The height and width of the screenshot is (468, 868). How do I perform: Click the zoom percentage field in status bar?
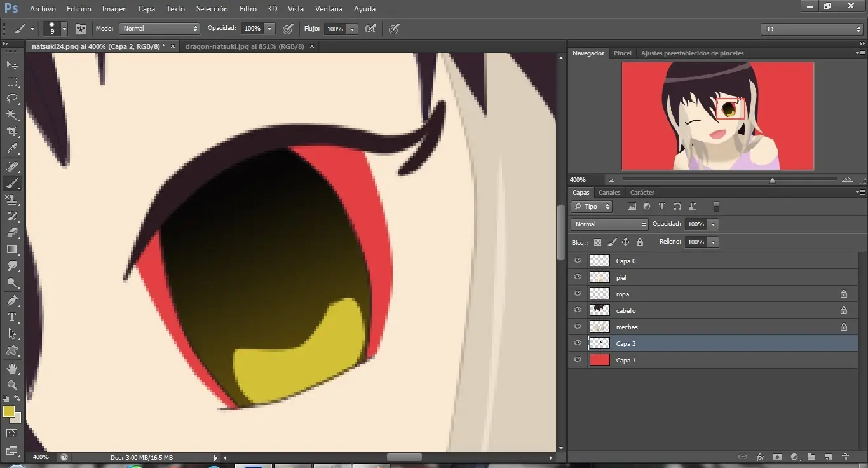[41, 457]
